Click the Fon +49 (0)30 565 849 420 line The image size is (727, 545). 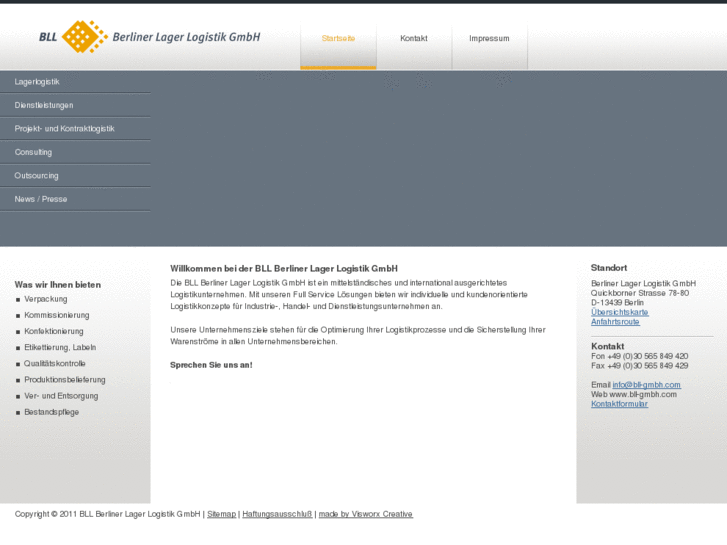[639, 356]
